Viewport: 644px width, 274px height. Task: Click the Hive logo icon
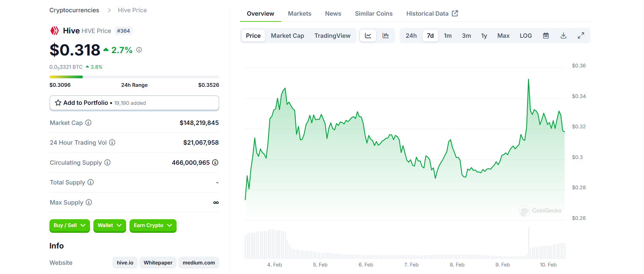click(x=55, y=31)
